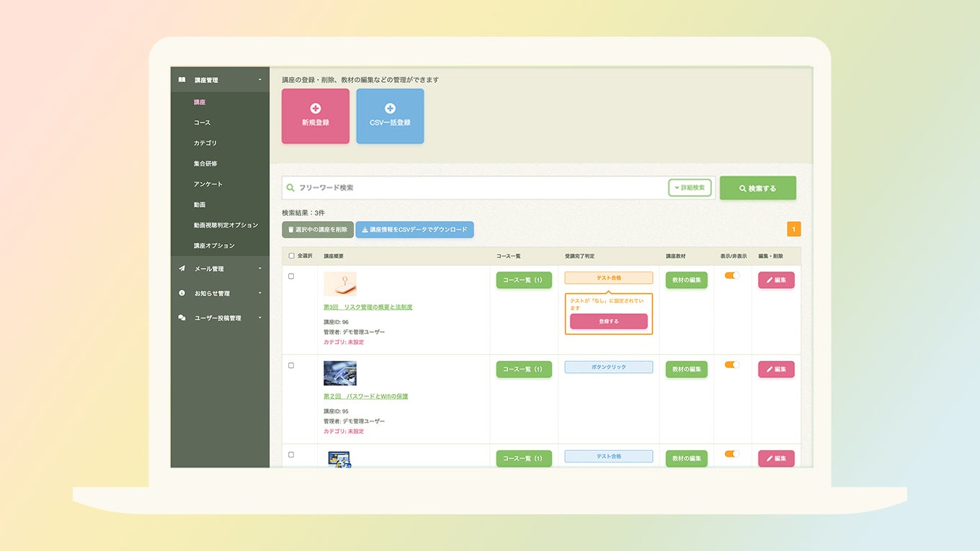The width and height of the screenshot is (980, 551).
Task: Focus the フリーワード検索 input field
Action: tap(476, 188)
